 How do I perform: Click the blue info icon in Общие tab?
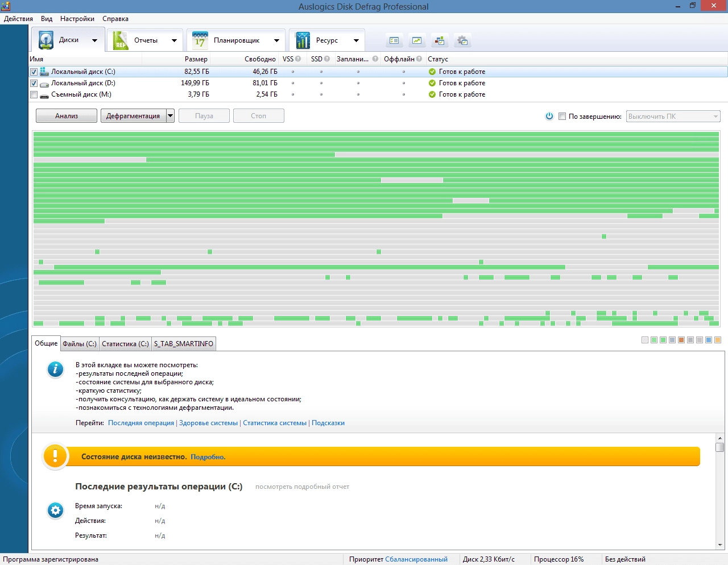[x=55, y=369]
